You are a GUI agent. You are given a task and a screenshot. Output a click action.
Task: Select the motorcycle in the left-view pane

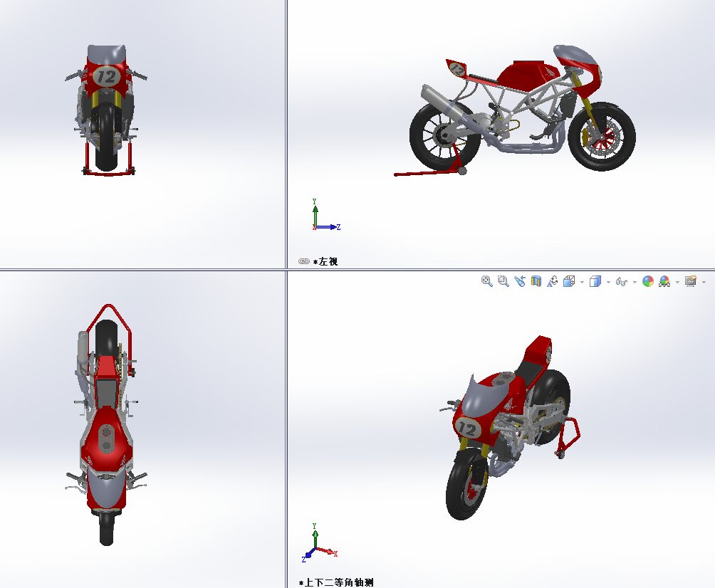coord(516,111)
